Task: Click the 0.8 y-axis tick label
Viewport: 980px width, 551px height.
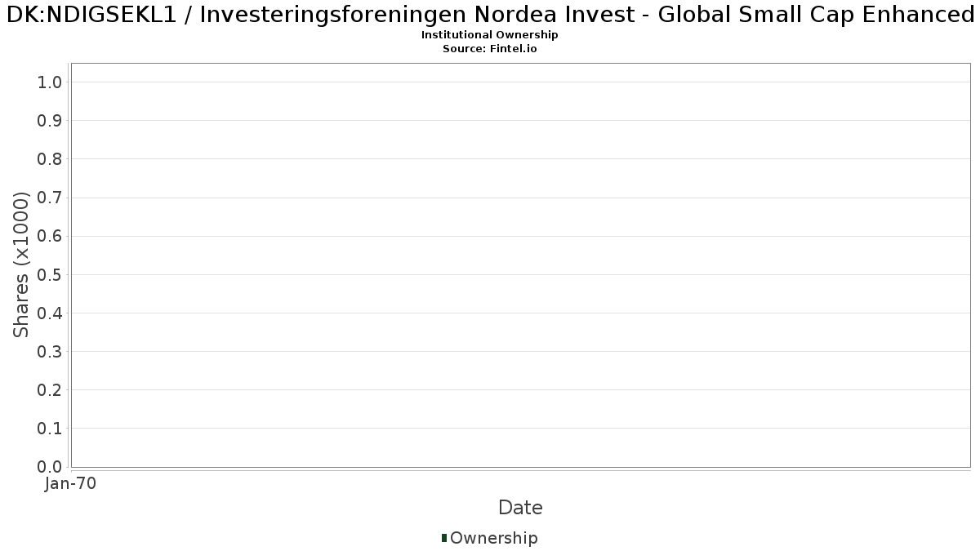Action: [50, 159]
